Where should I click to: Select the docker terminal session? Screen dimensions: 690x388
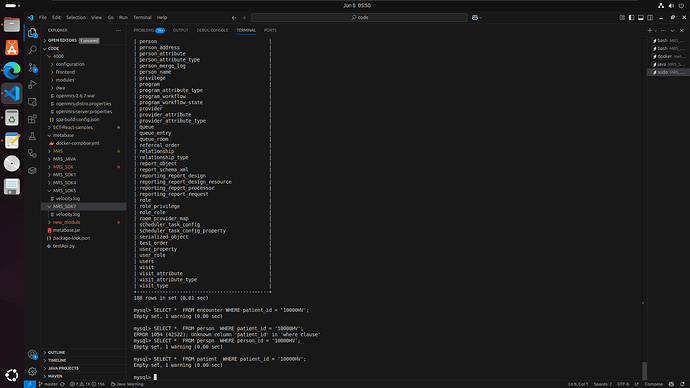pos(668,56)
